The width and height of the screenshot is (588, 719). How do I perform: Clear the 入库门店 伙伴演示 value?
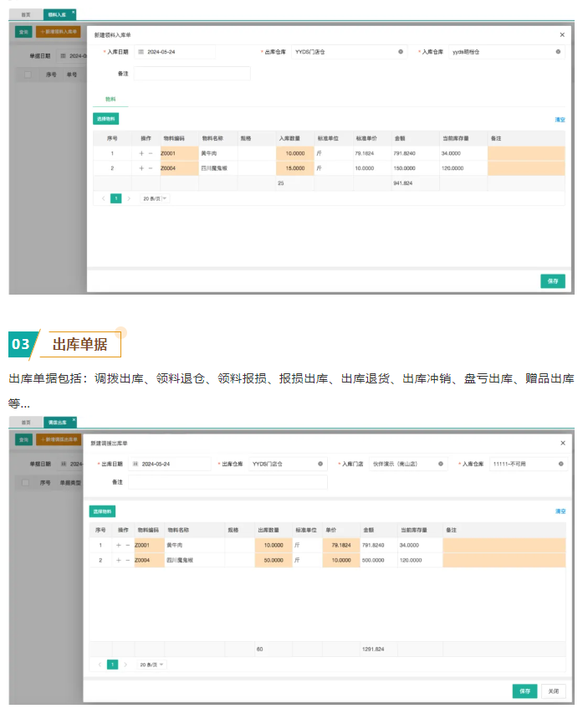(441, 464)
